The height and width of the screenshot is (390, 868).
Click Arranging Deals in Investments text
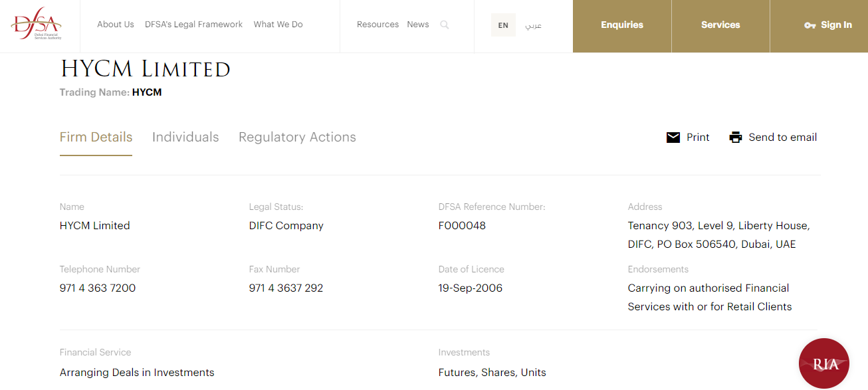137,373
